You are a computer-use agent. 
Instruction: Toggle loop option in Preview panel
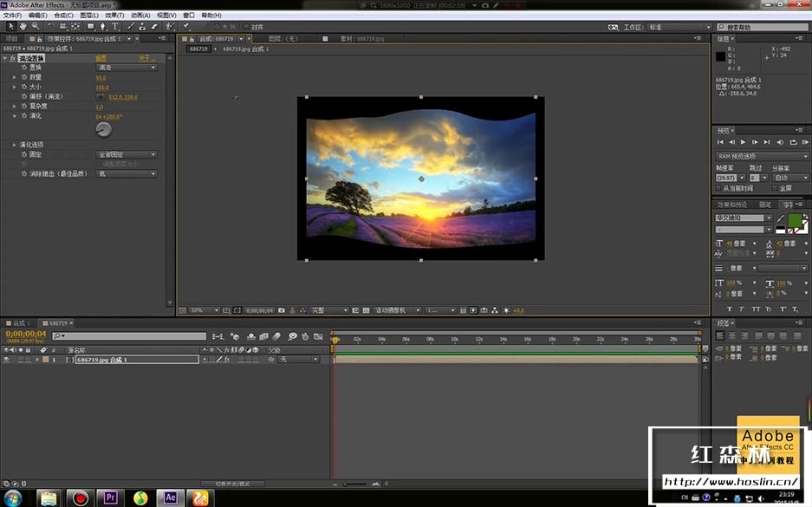click(793, 142)
